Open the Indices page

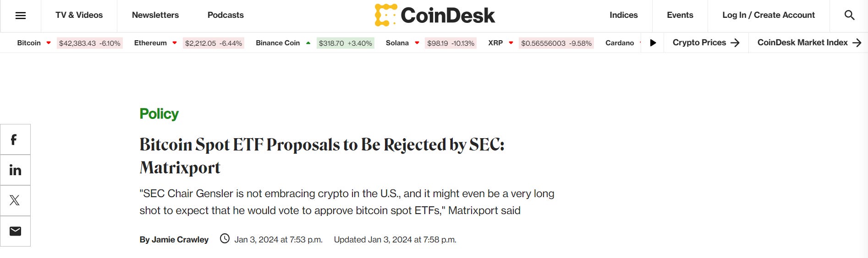click(x=623, y=15)
